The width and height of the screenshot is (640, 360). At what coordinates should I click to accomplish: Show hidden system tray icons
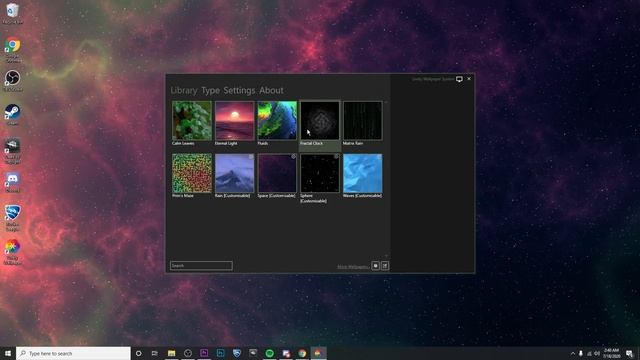click(x=573, y=353)
